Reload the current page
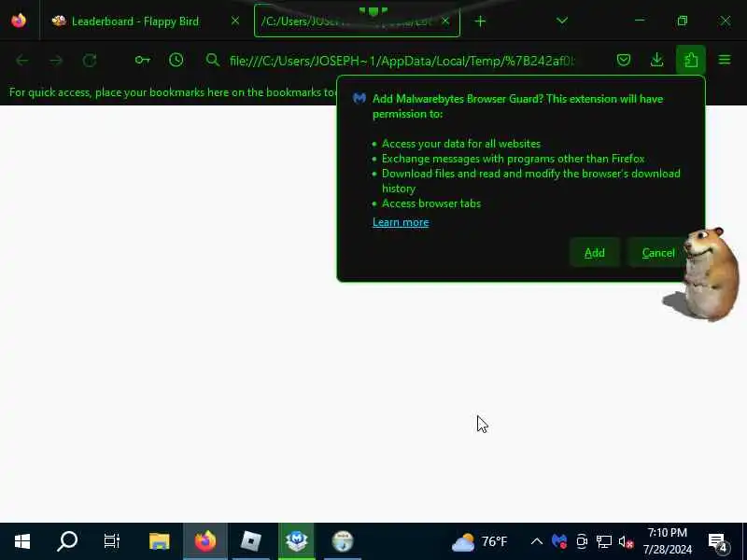 pos(90,61)
